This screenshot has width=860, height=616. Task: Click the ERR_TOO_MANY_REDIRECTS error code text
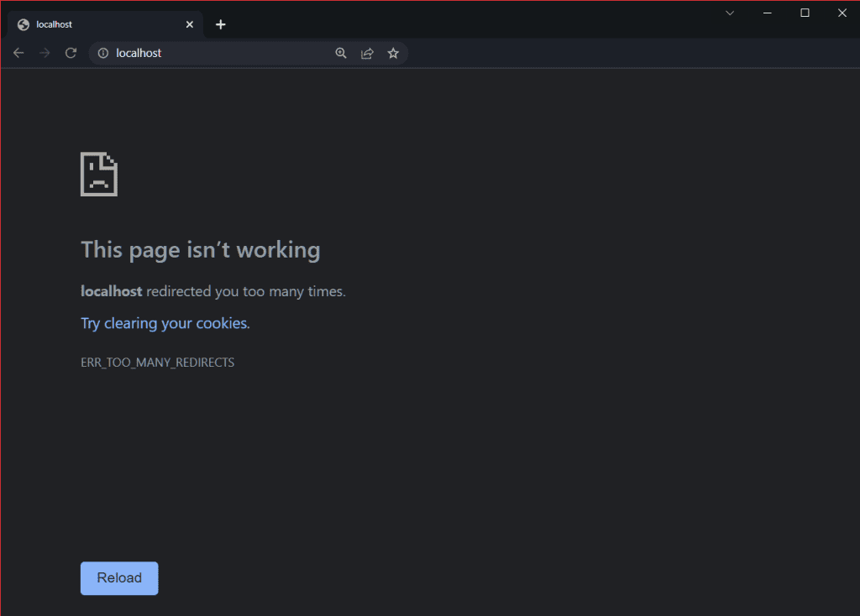pos(157,363)
